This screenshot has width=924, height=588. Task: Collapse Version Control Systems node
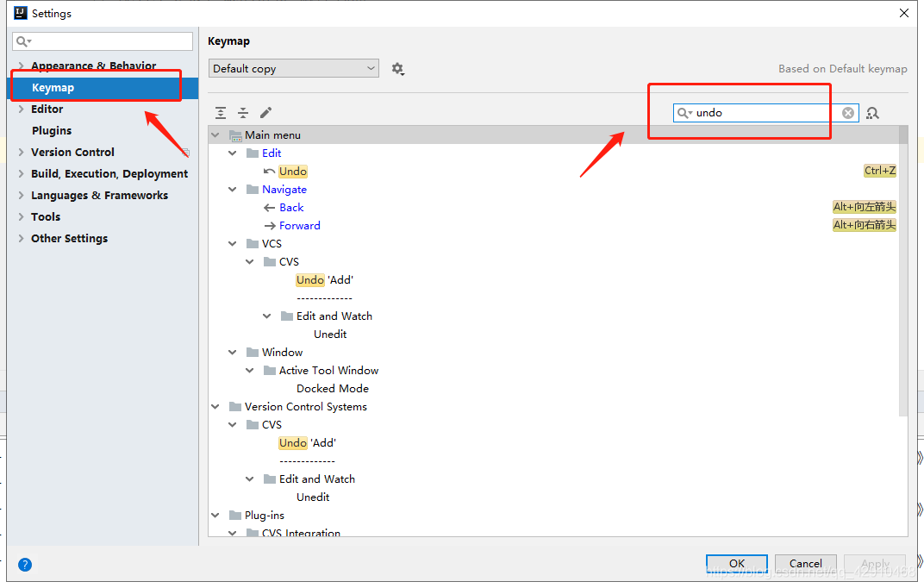[215, 407]
